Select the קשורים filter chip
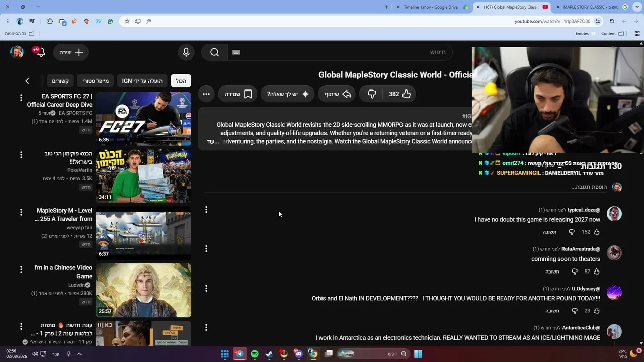 pyautogui.click(x=60, y=81)
